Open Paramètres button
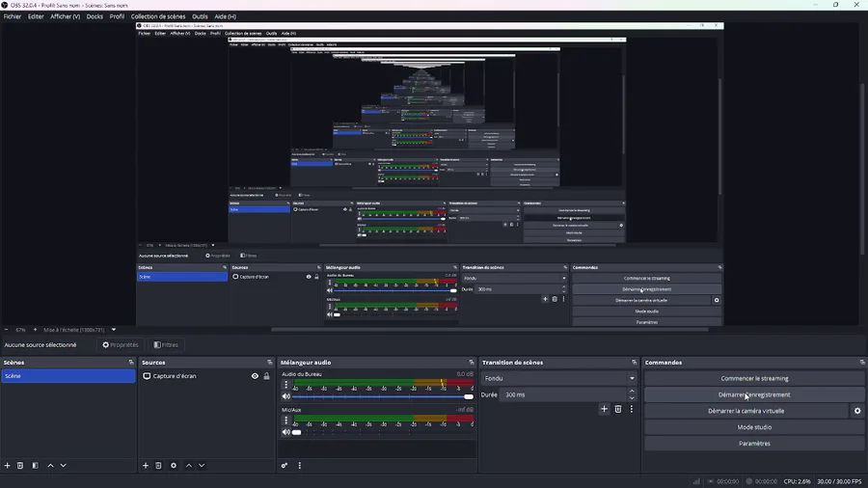The image size is (868, 488). click(754, 444)
